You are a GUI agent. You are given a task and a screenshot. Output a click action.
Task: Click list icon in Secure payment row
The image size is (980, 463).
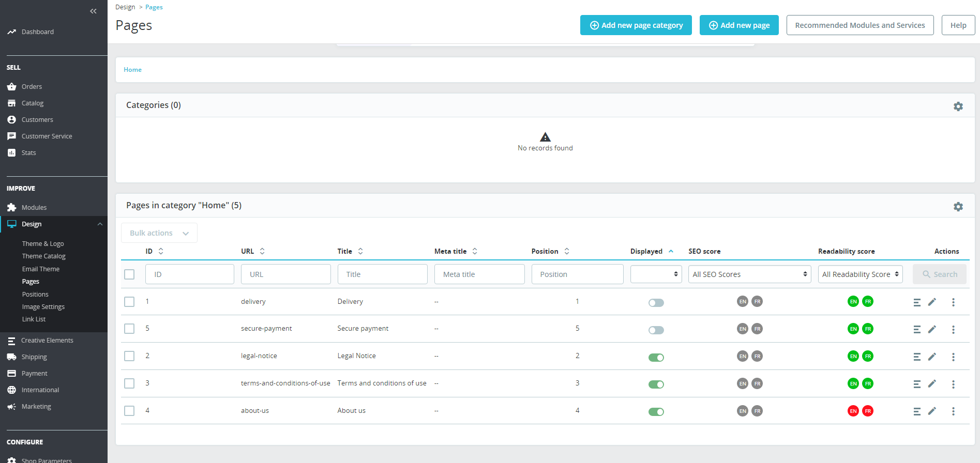click(917, 329)
